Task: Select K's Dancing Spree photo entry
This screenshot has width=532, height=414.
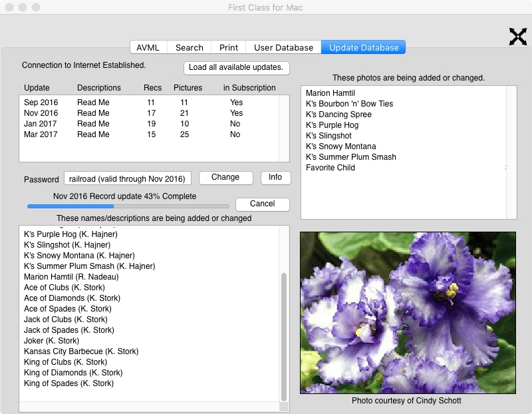Action: [338, 114]
